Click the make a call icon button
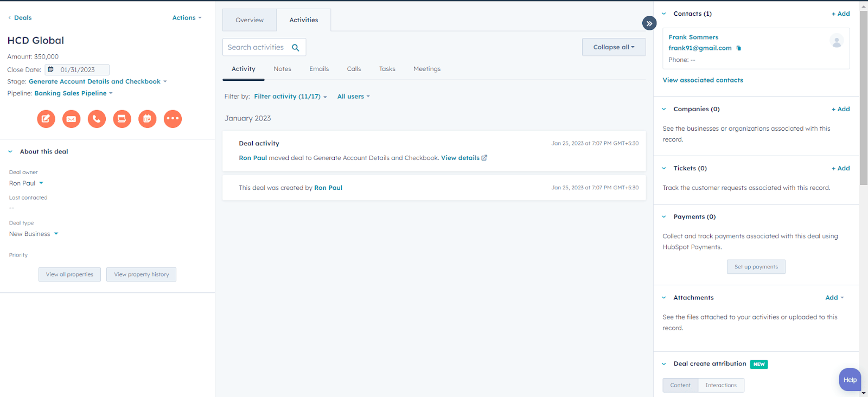The image size is (868, 397). (97, 119)
